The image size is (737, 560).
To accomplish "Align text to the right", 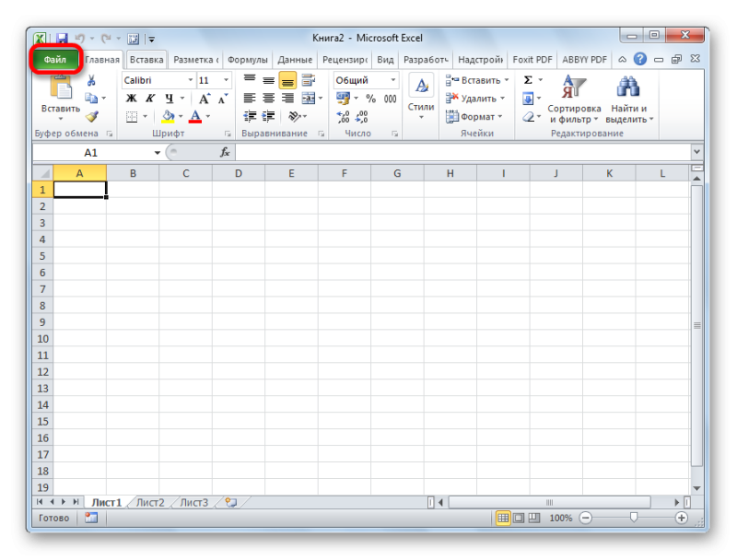I will click(x=287, y=99).
